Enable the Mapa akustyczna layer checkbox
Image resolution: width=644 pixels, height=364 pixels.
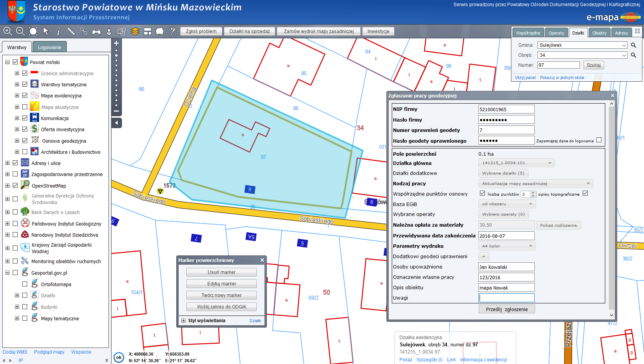pyautogui.click(x=25, y=107)
